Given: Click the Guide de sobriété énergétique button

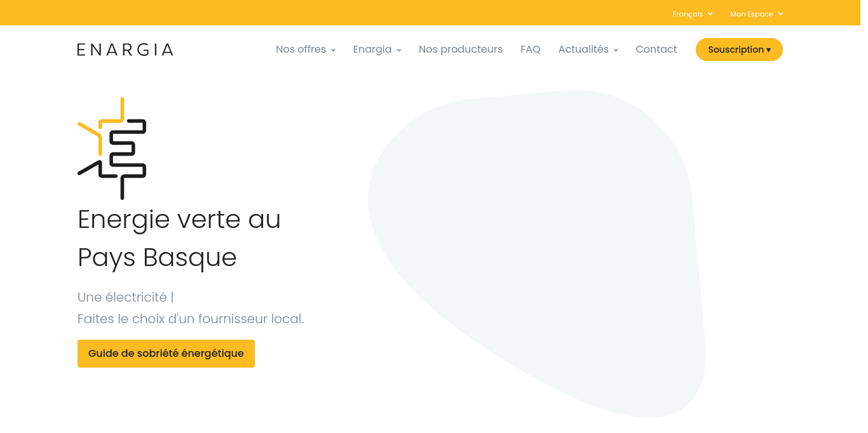Looking at the screenshot, I should (166, 354).
